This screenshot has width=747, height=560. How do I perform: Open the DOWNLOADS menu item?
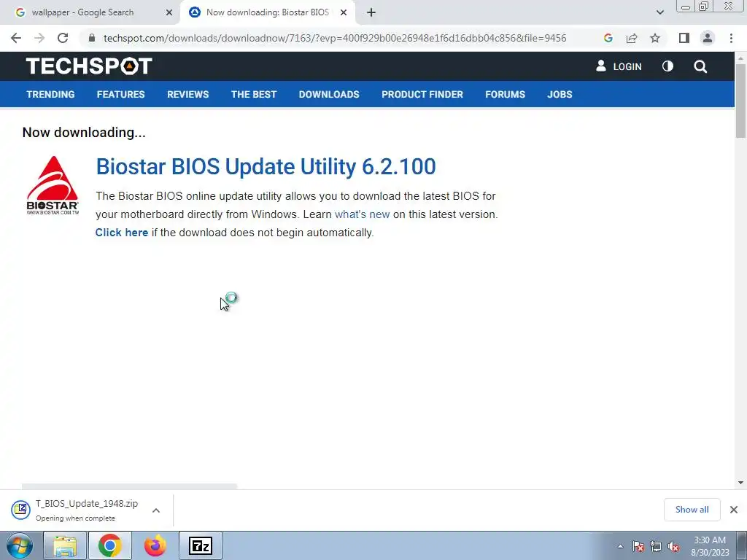(329, 94)
